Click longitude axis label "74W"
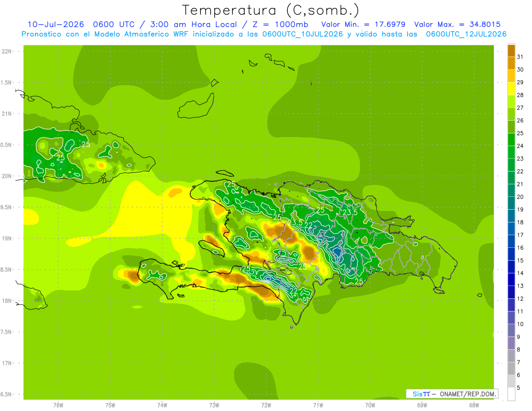This screenshot has height=411, width=532. [162, 405]
